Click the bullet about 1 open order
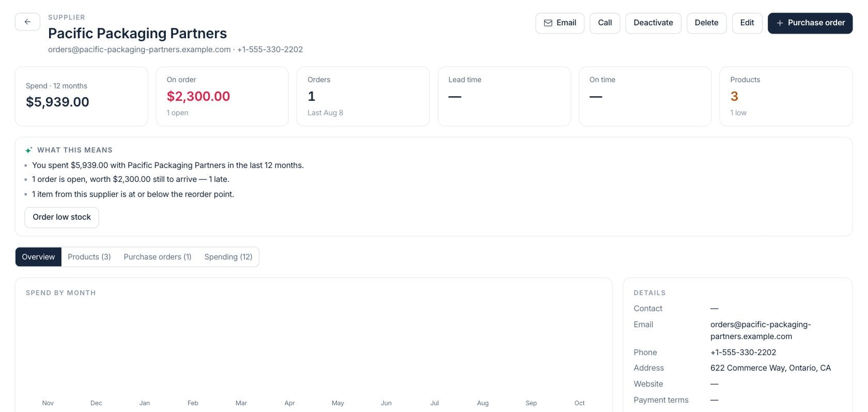This screenshot has width=868, height=412. click(x=131, y=179)
